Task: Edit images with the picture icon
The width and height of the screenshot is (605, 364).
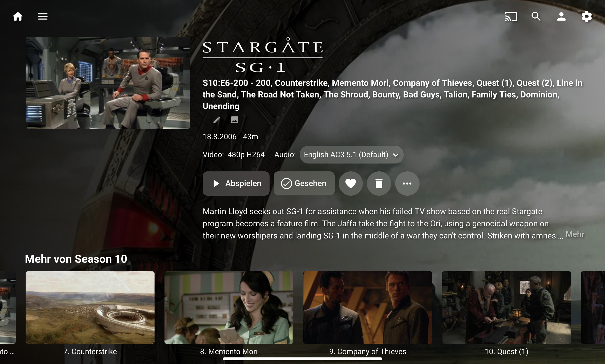Action: (x=235, y=120)
